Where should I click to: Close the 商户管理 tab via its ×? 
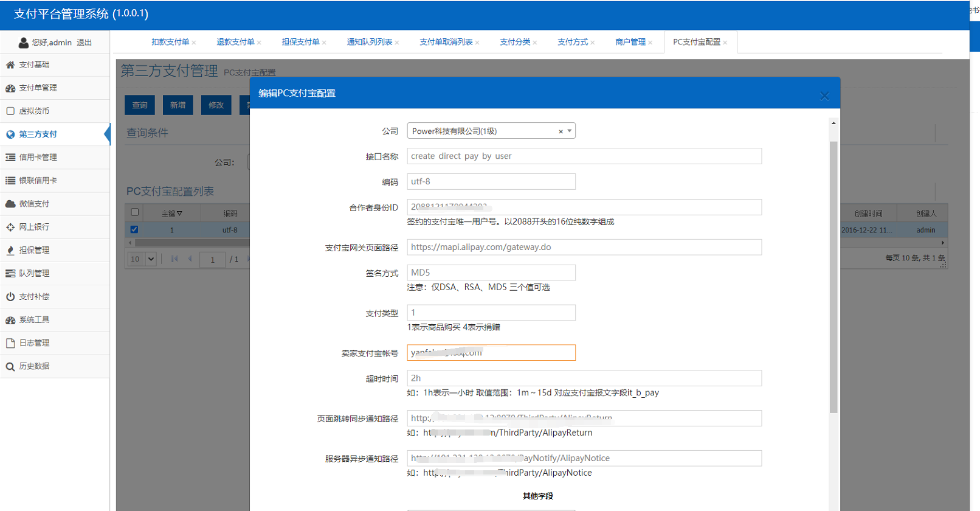click(x=650, y=43)
